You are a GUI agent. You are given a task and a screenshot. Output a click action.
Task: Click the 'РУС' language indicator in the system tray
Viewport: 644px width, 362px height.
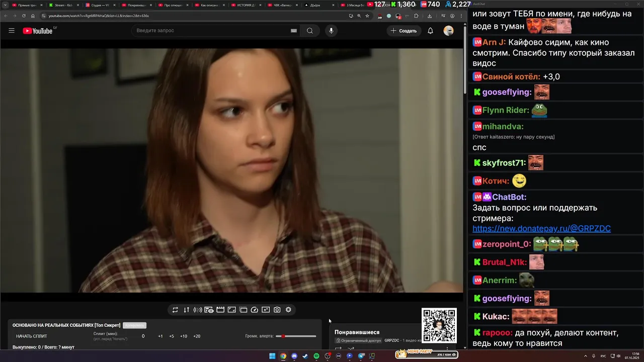pyautogui.click(x=603, y=356)
